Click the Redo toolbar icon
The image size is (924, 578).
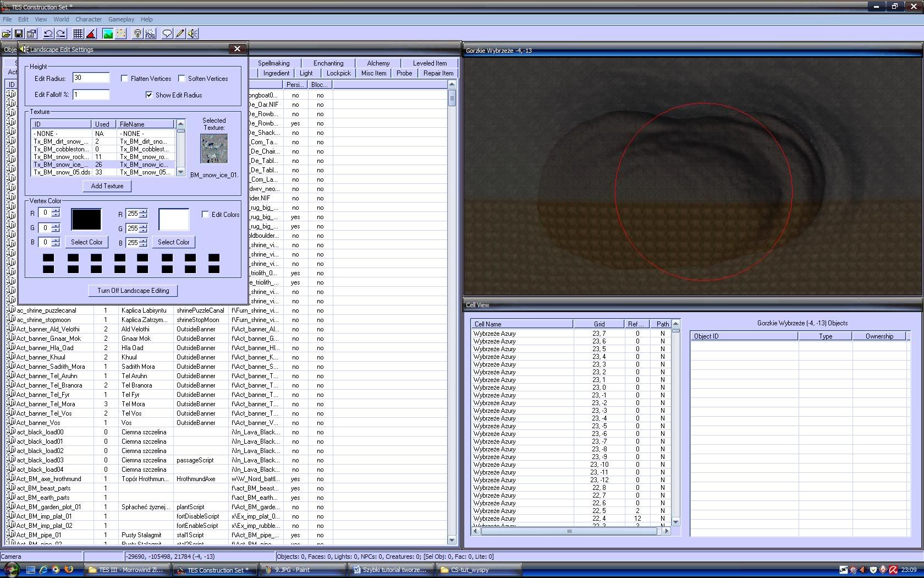[x=61, y=34]
